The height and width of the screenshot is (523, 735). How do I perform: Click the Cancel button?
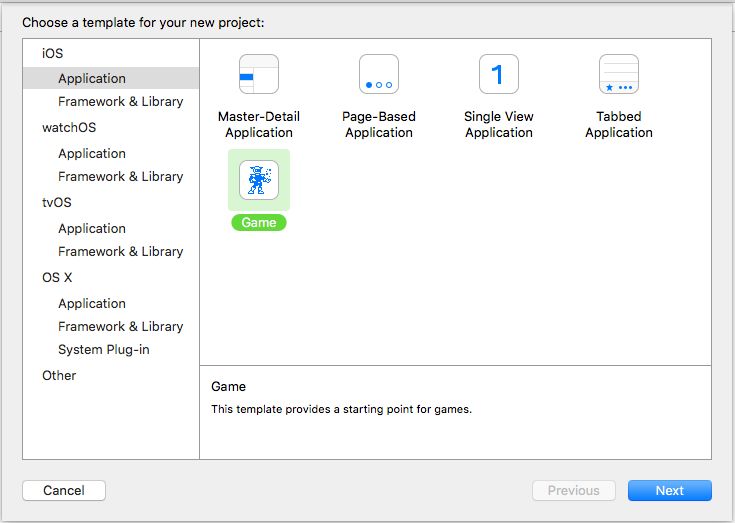pos(64,490)
